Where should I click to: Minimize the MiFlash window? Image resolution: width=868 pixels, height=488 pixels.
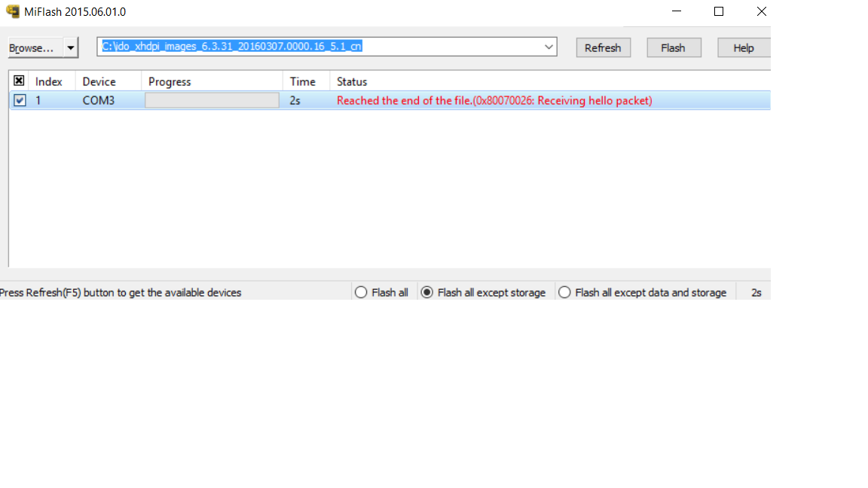click(677, 11)
